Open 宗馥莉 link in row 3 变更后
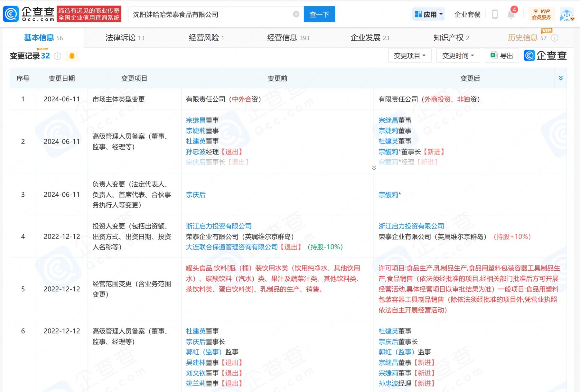Image resolution: width=580 pixels, height=392 pixels. click(x=388, y=195)
